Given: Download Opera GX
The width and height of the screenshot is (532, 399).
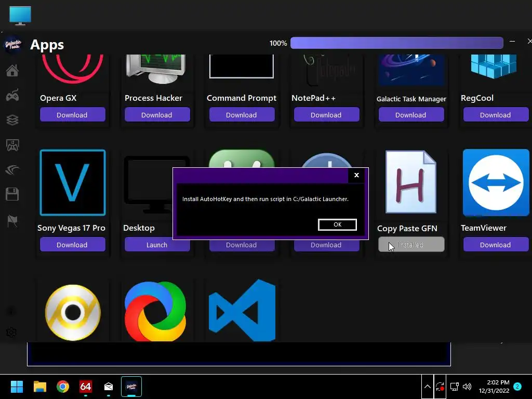Looking at the screenshot, I should pyautogui.click(x=72, y=115).
